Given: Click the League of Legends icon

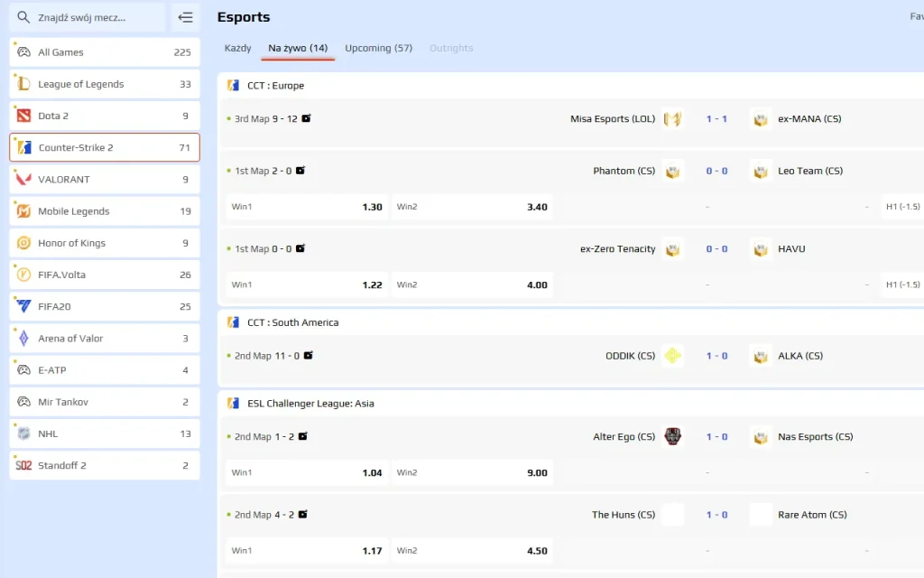Looking at the screenshot, I should click(x=23, y=84).
